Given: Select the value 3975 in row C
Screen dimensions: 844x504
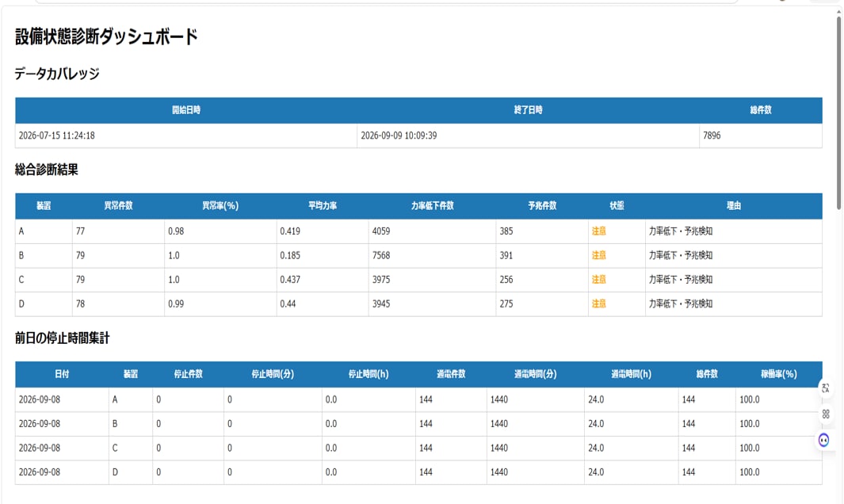Looking at the screenshot, I should (x=381, y=280).
